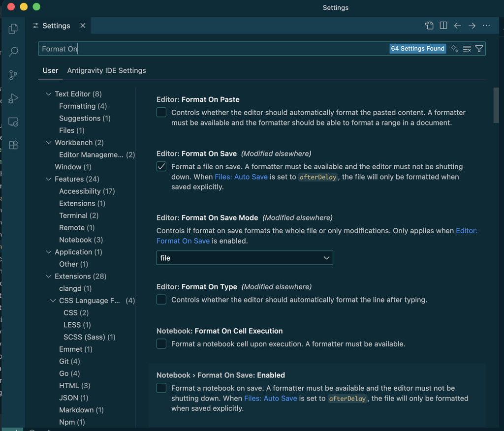Collapse CSS Language Features node

click(x=53, y=301)
